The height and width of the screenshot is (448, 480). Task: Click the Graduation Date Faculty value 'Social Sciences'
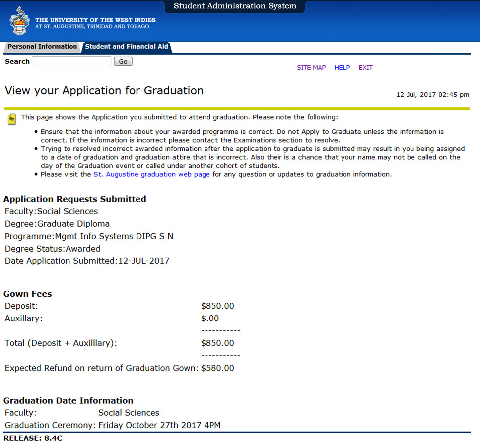[129, 413]
